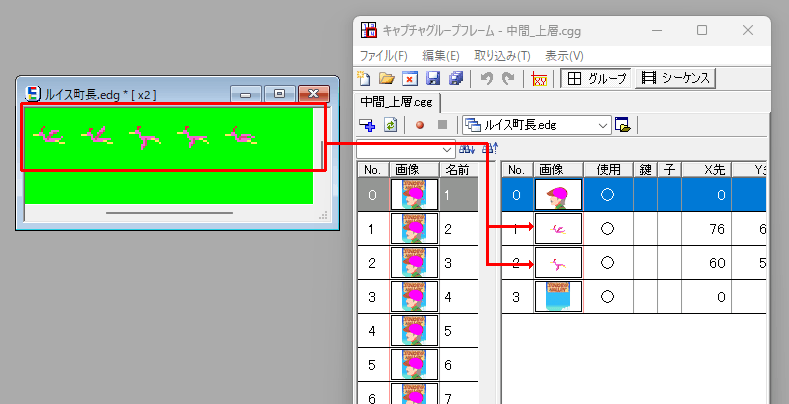Minimize the ルイス町長.edg window
789x404 pixels.
(x=246, y=94)
